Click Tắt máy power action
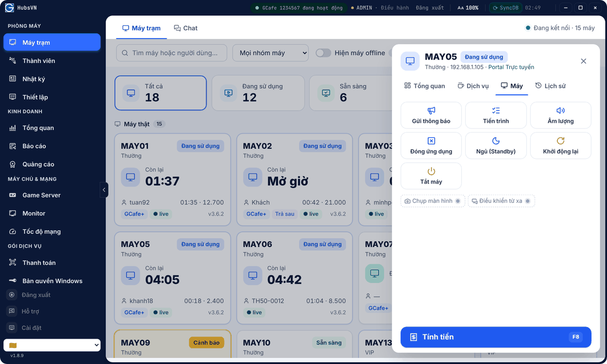 [431, 176]
